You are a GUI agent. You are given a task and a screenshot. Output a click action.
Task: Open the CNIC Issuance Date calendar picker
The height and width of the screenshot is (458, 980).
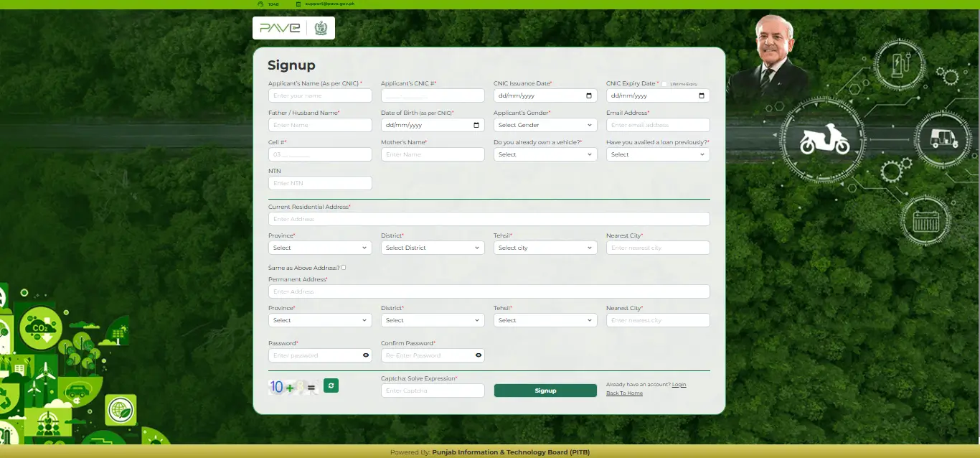pyautogui.click(x=588, y=95)
